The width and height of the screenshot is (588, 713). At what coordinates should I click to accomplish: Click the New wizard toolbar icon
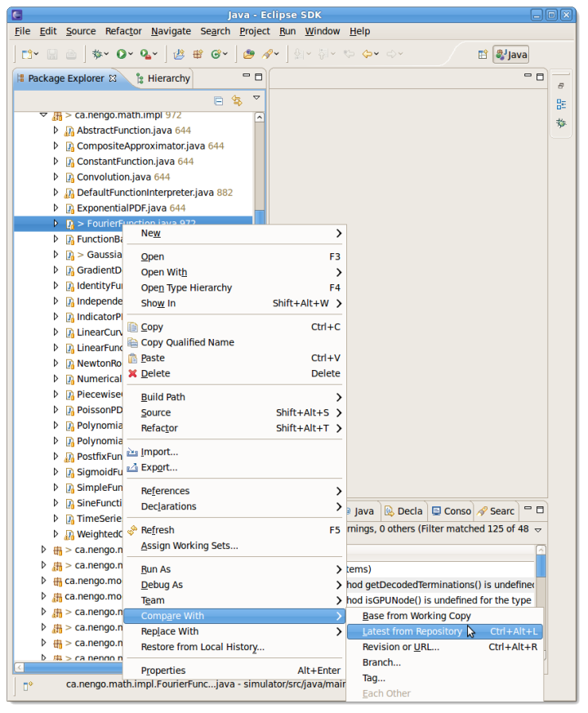tap(27, 54)
